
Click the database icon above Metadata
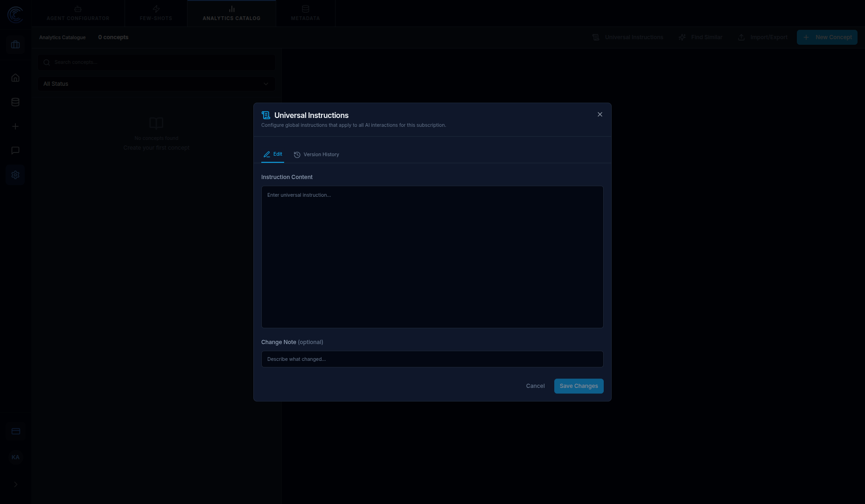pyautogui.click(x=306, y=9)
